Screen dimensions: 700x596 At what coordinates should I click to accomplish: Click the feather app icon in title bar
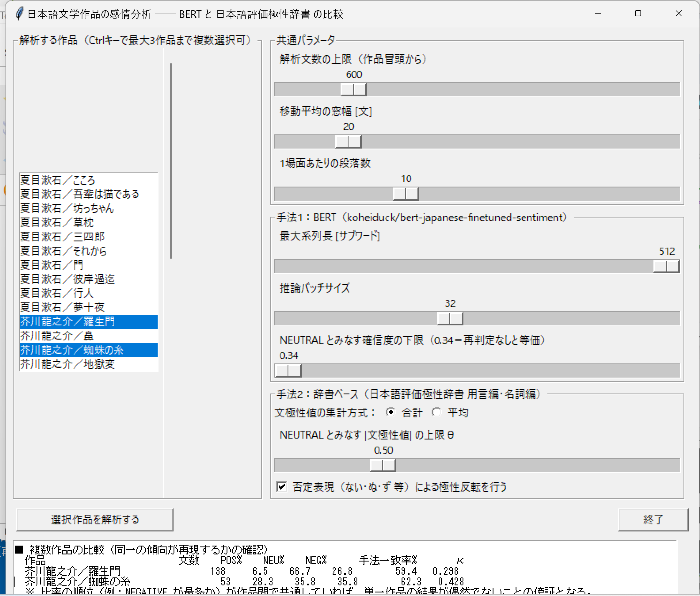(19, 14)
